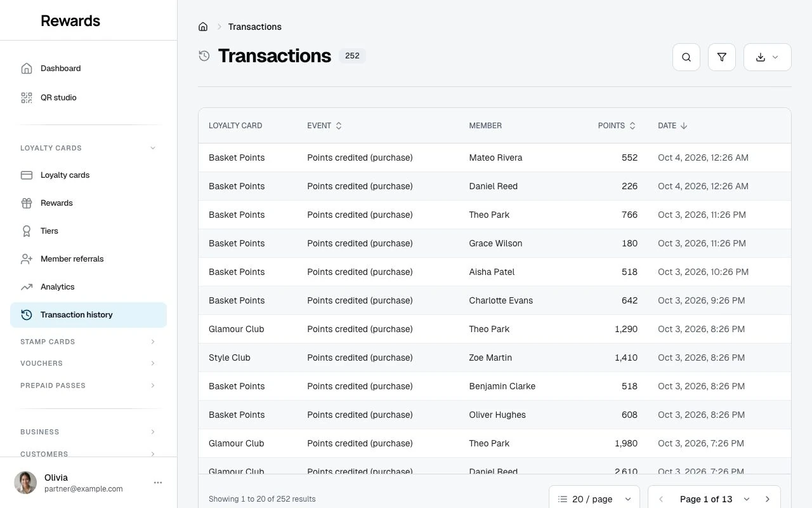The image size is (812, 508).
Task: Click Olivia's profile avatar
Action: coord(25,483)
